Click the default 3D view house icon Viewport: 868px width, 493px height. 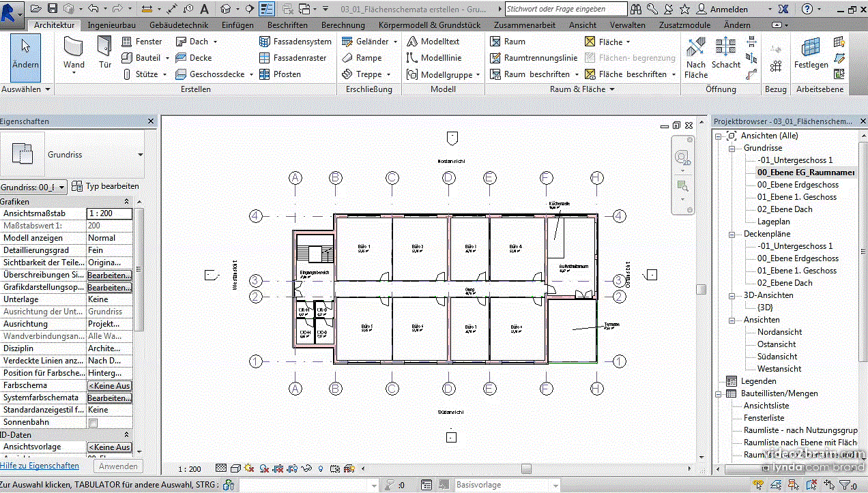[x=227, y=9]
